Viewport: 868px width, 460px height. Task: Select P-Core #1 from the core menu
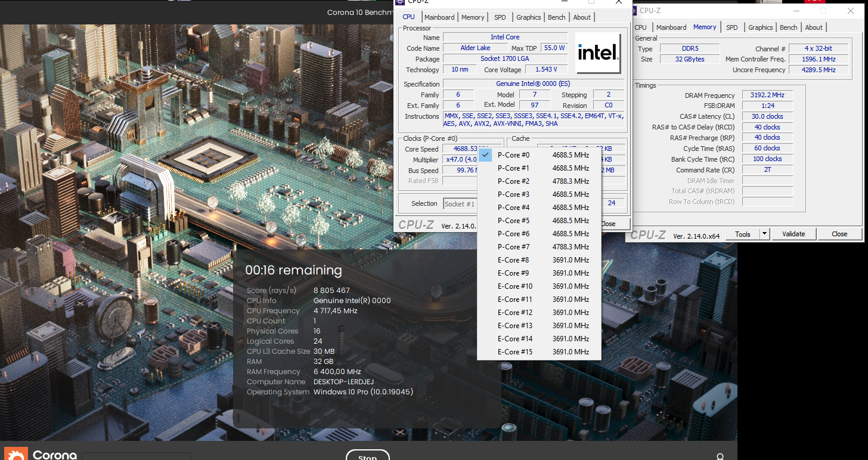(x=539, y=168)
